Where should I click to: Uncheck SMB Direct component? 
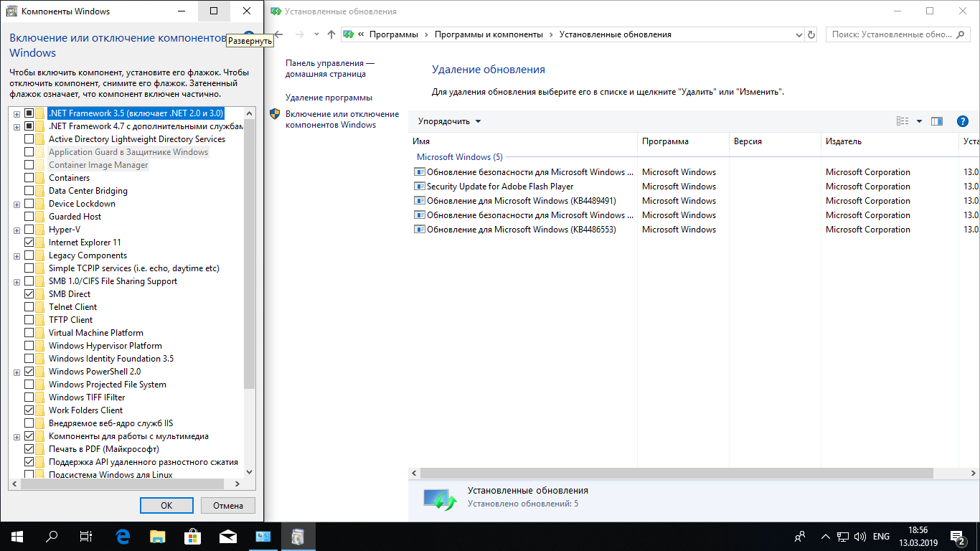click(29, 294)
